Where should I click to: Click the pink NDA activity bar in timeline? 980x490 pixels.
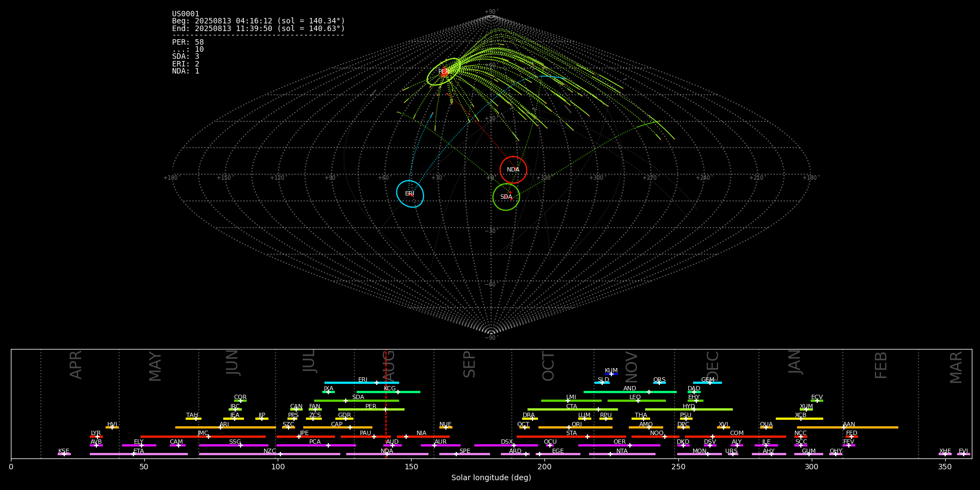click(x=387, y=454)
